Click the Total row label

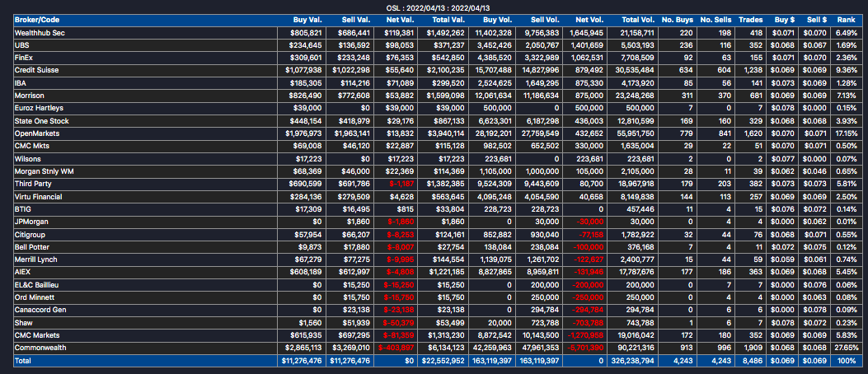point(23,361)
